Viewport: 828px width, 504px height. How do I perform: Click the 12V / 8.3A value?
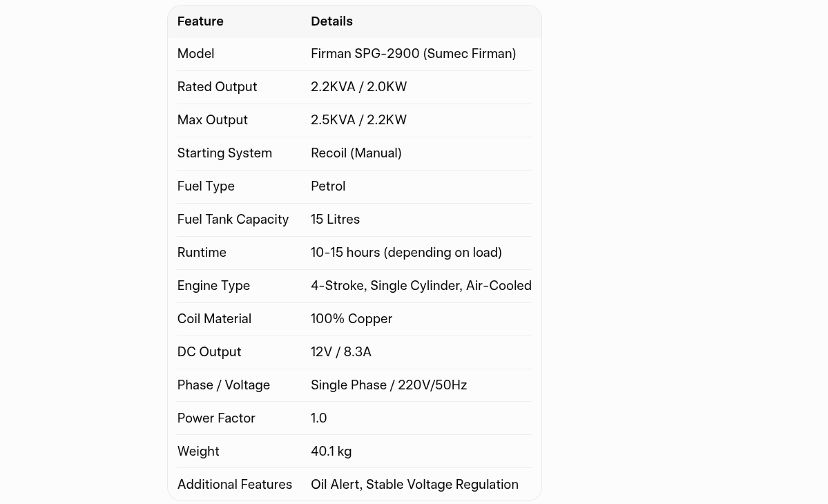pyautogui.click(x=341, y=352)
